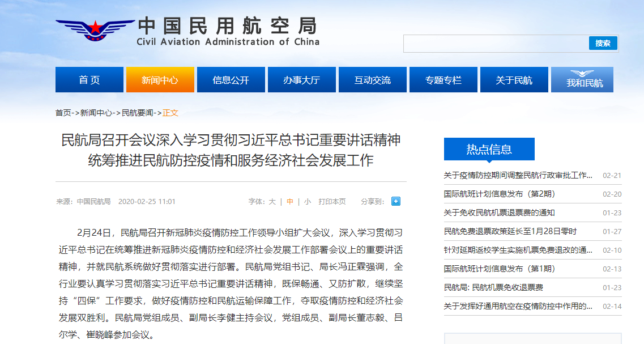
Task: Click the headline's second line 统筹推进民航防控疫情
Action: [x=231, y=160]
